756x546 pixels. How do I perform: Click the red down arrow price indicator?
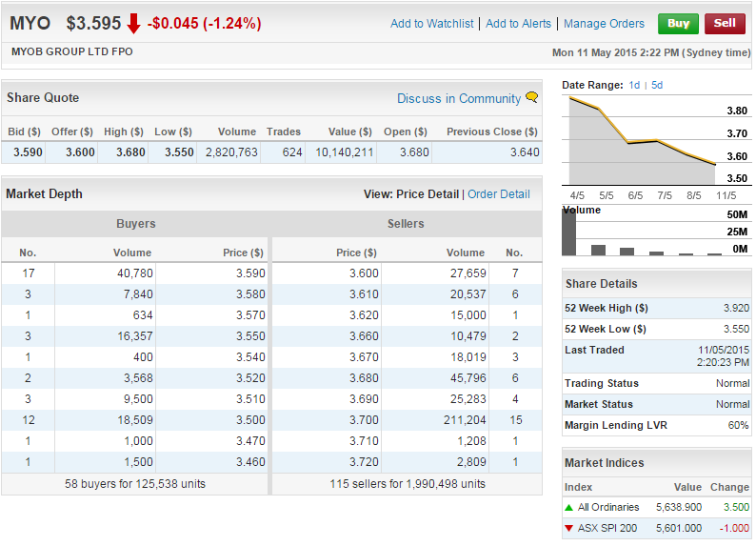pyautogui.click(x=133, y=23)
